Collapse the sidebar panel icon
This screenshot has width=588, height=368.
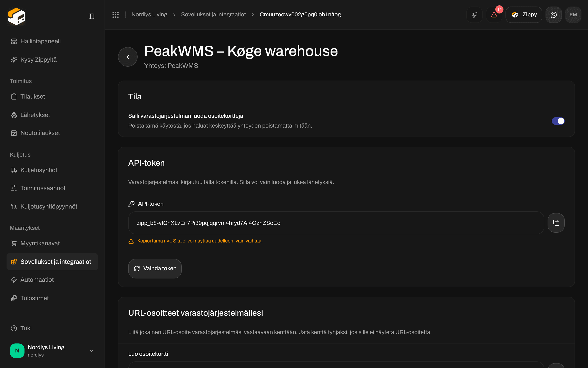coord(91,16)
